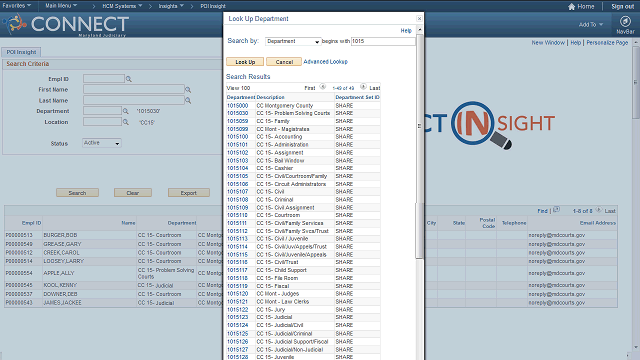Image resolution: width=640 pixels, height=360 pixels.
Task: Open the NavBar compass icon
Action: click(625, 22)
